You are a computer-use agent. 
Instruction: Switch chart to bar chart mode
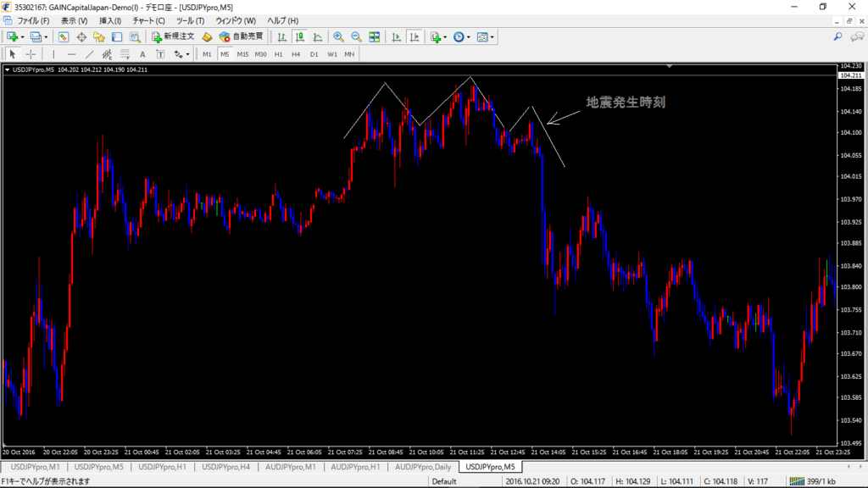[x=281, y=37]
